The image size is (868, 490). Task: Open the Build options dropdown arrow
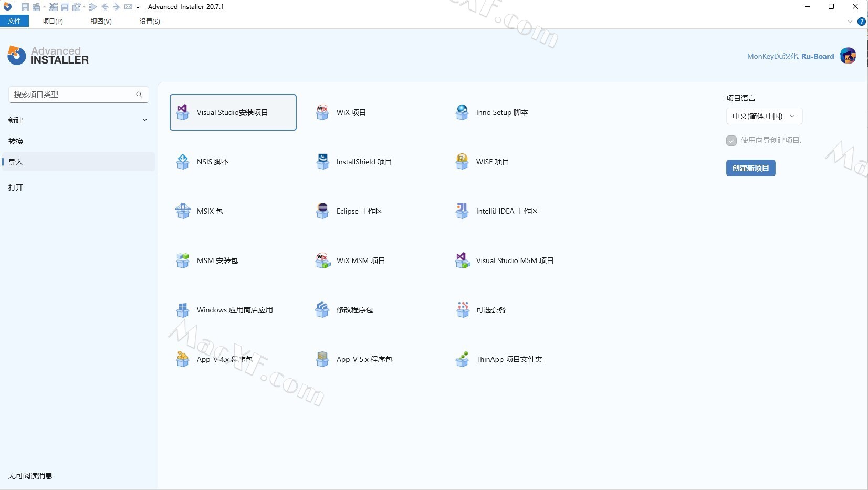click(x=84, y=7)
